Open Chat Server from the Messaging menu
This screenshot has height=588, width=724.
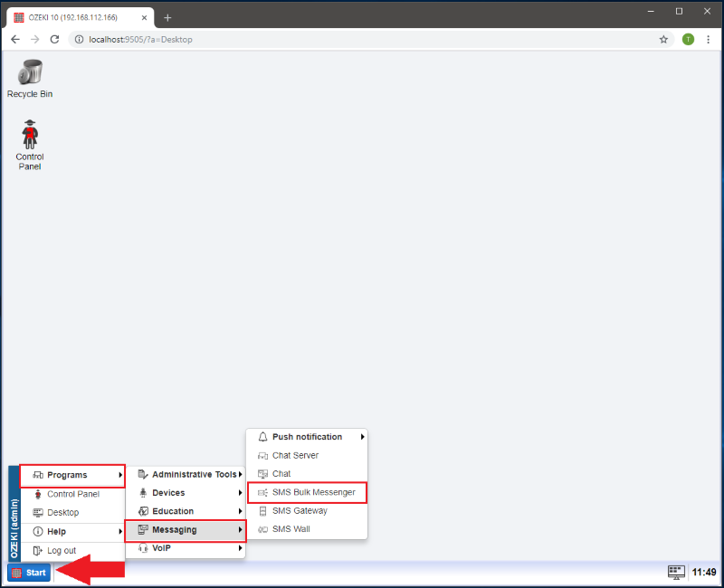pos(295,455)
